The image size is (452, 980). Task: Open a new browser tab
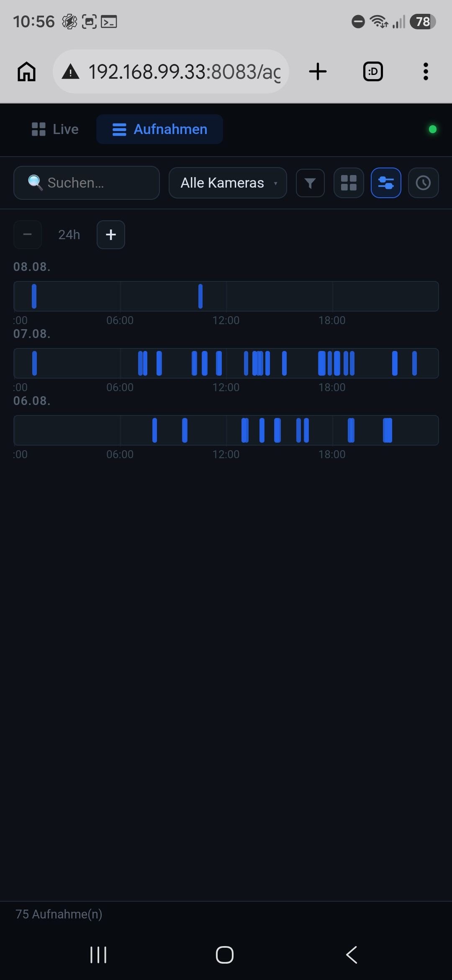pyautogui.click(x=318, y=72)
